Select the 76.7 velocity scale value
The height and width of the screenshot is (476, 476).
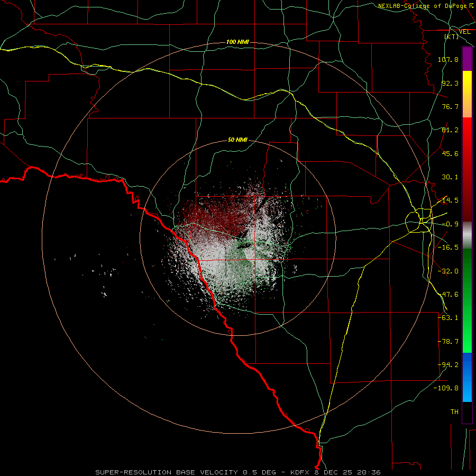click(x=450, y=106)
